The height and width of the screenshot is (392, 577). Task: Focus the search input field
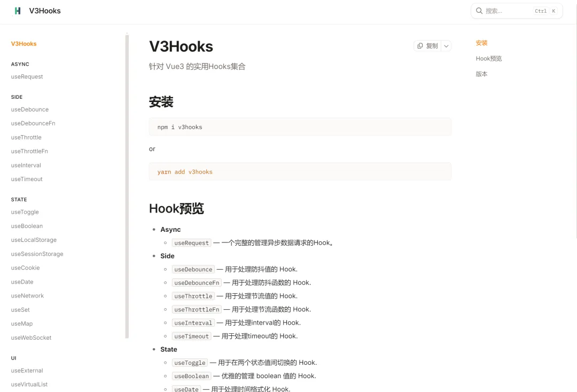[508, 11]
